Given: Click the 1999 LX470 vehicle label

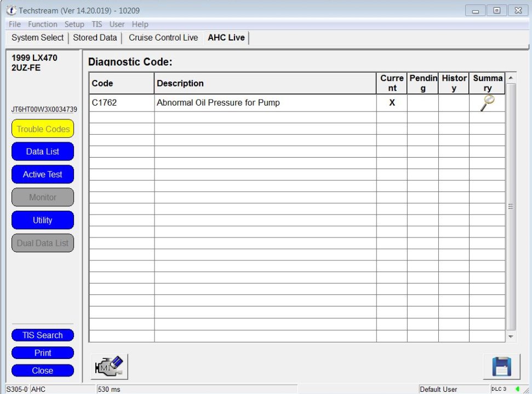Looking at the screenshot, I should [35, 58].
